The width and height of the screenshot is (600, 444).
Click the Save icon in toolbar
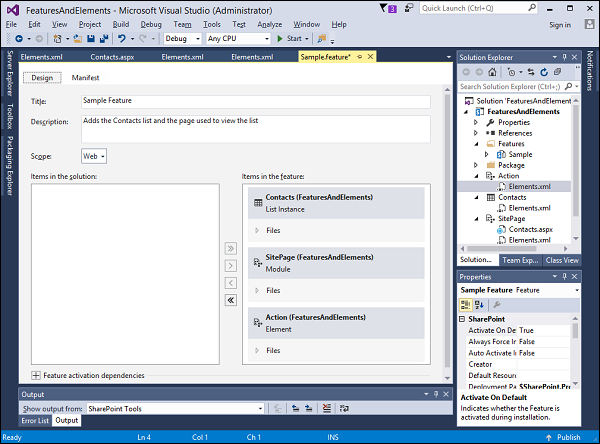point(91,39)
